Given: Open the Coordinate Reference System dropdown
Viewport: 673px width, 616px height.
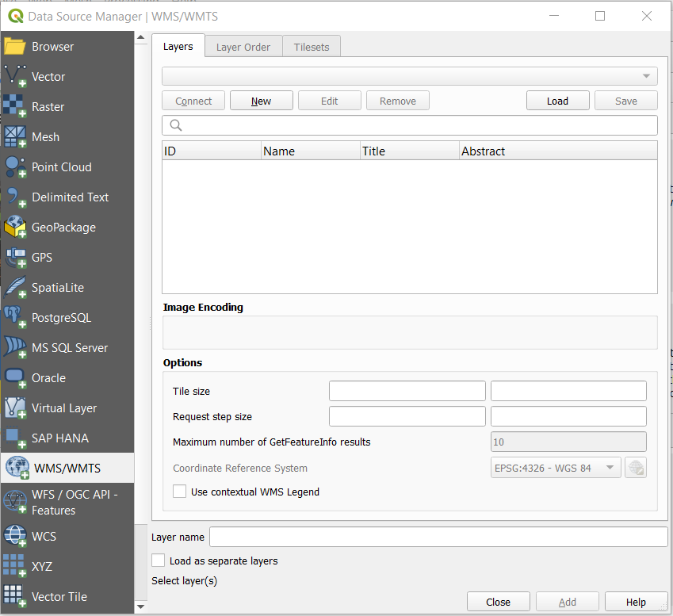Looking at the screenshot, I should pyautogui.click(x=556, y=468).
